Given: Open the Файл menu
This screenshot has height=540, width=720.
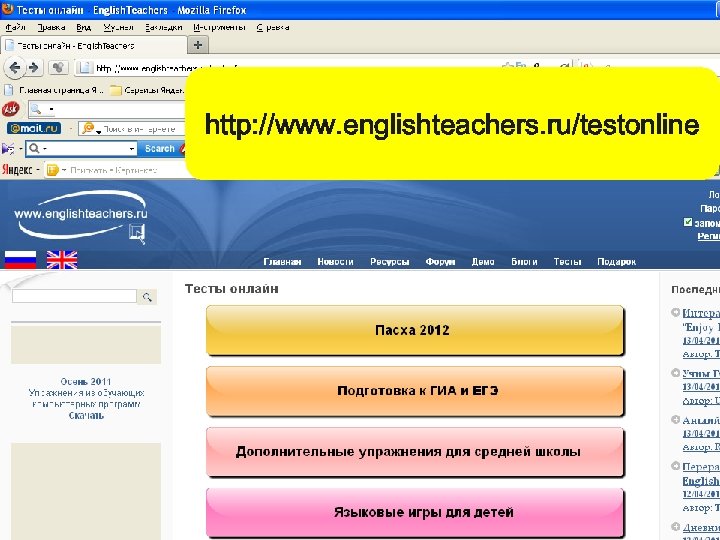Looking at the screenshot, I should (15, 27).
